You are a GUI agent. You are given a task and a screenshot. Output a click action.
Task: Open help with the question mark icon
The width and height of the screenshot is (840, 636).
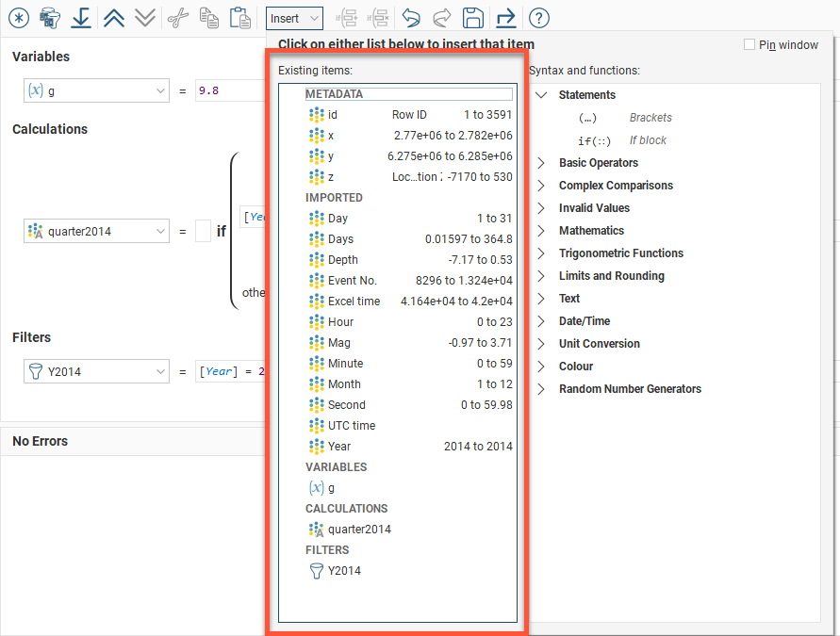tap(538, 18)
